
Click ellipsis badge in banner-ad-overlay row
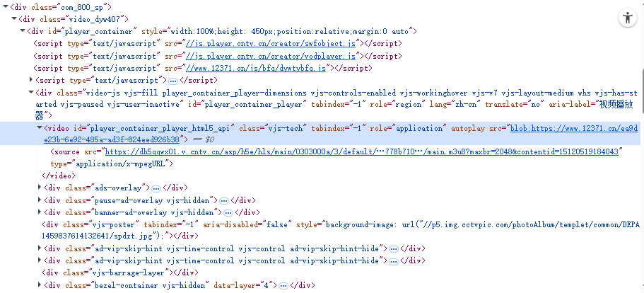pyautogui.click(x=228, y=213)
